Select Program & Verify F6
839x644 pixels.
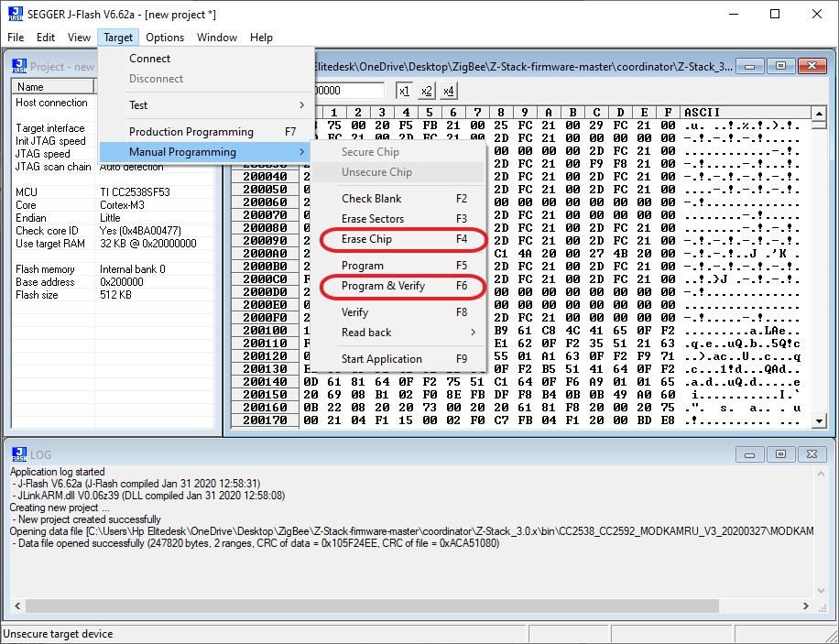coord(398,286)
